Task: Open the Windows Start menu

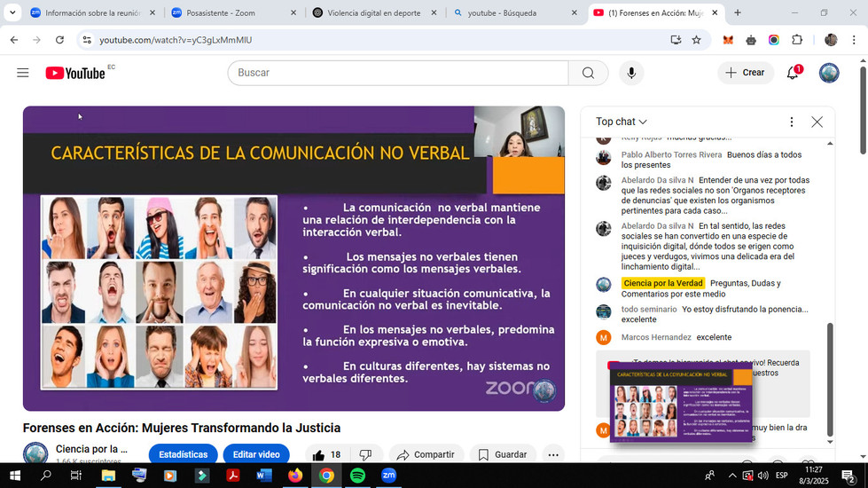Action: pos(15,476)
